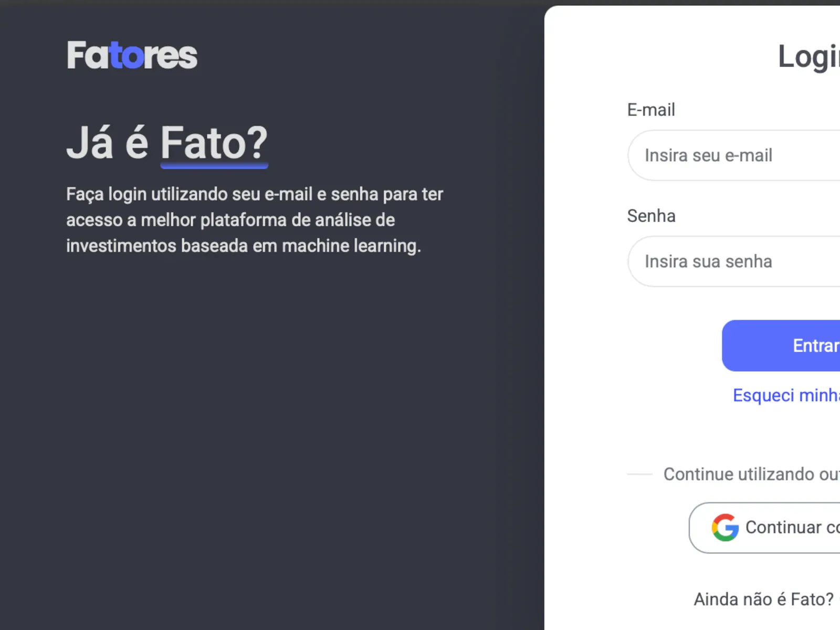Click the E-mail input field

(x=735, y=155)
